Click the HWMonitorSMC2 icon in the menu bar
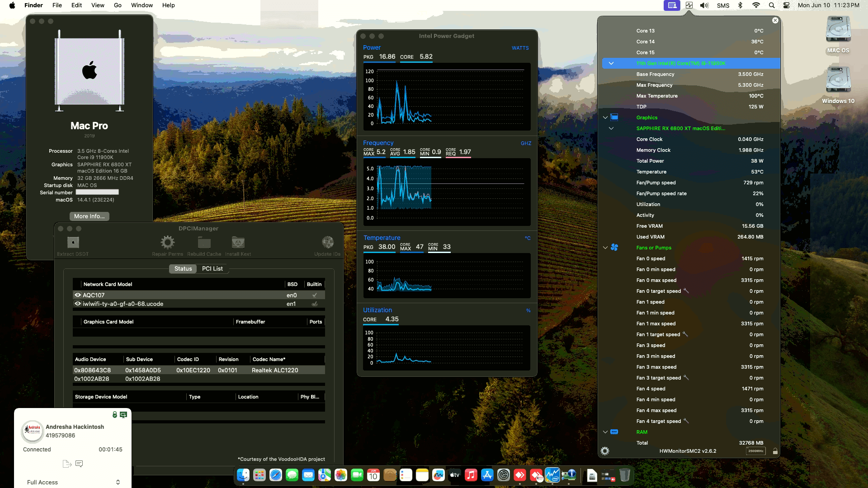This screenshot has width=868, height=488. point(688,5)
